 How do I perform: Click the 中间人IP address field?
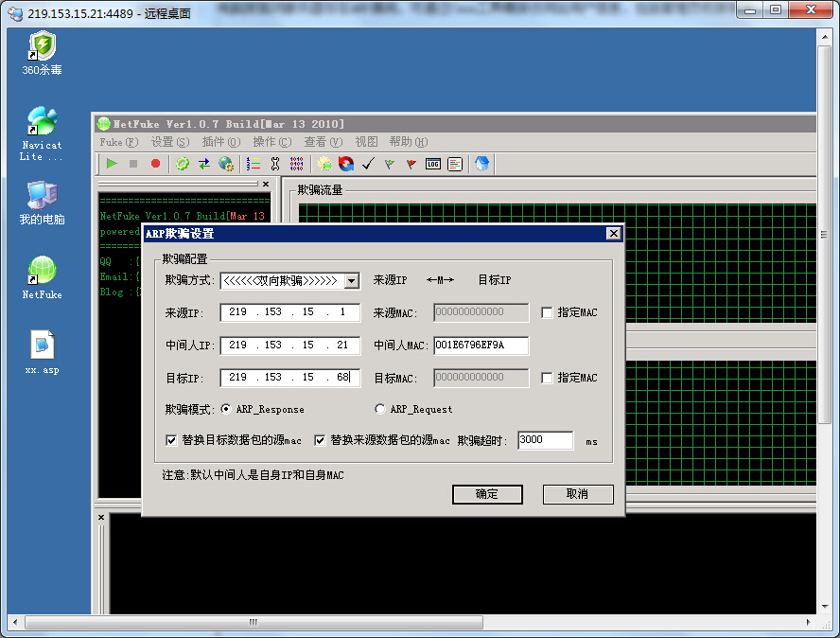289,346
